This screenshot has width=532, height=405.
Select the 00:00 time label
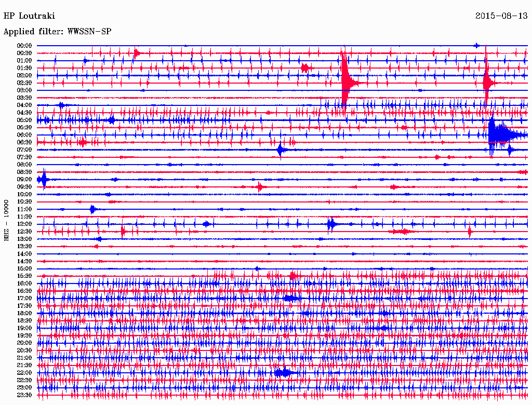24,46
